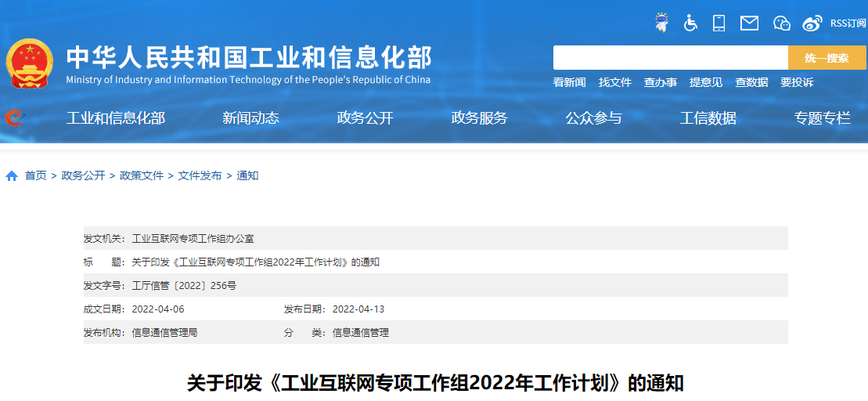The image size is (868, 401).
Task: Click the red swirl icon in the nav bar
Action: point(13,117)
